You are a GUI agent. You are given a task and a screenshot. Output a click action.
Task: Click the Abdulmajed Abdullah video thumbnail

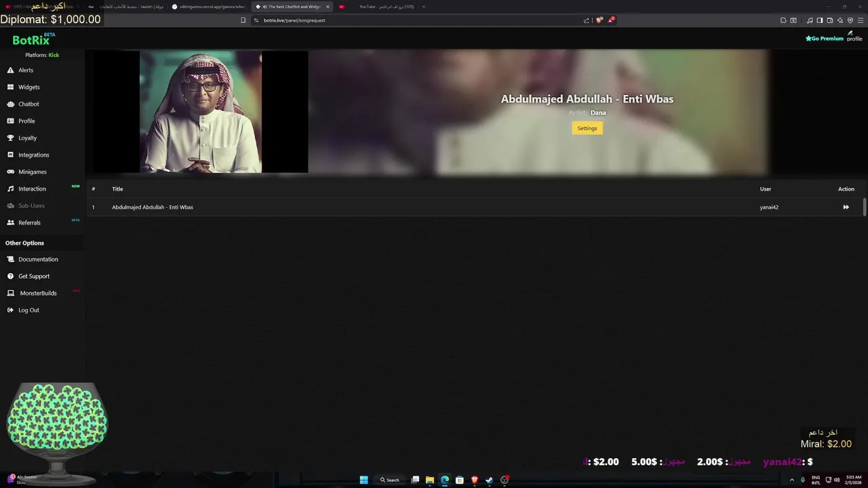point(201,112)
